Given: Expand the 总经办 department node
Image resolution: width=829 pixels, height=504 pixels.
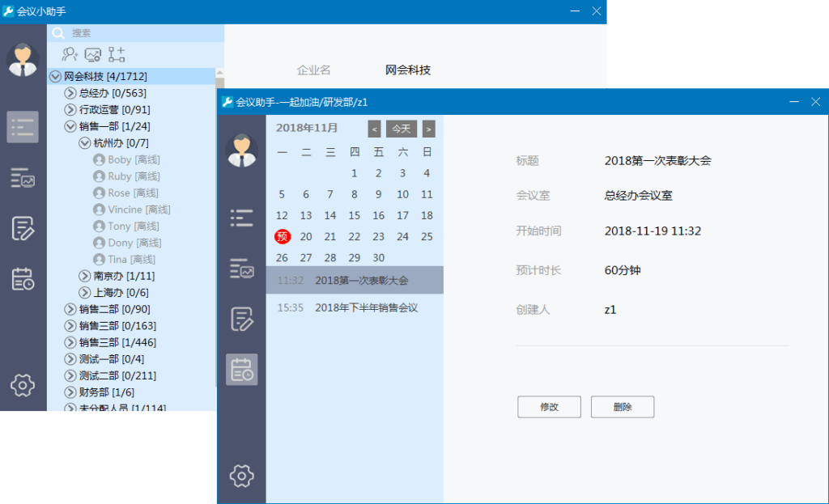Looking at the screenshot, I should 70,93.
